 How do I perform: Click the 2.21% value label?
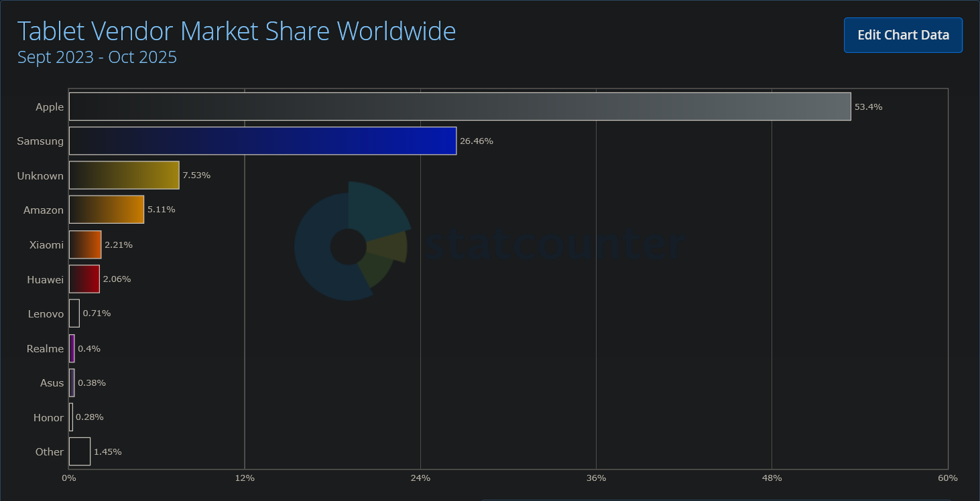pyautogui.click(x=119, y=245)
